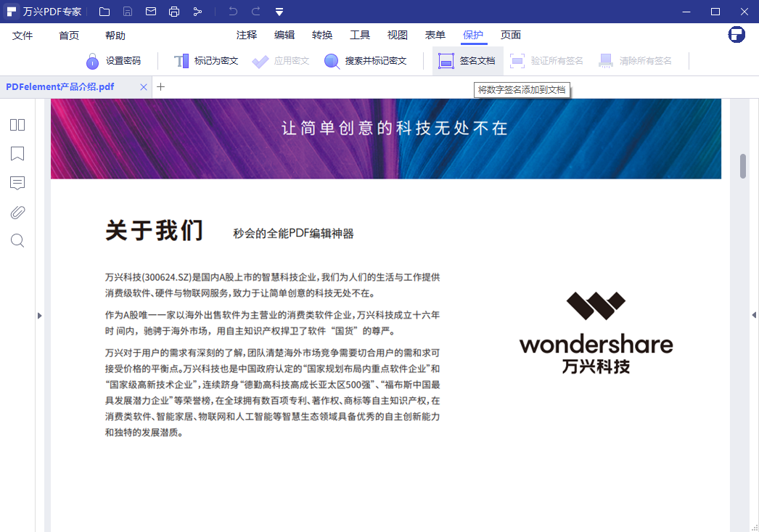Switch to the 页面 tab
This screenshot has width=759, height=532.
pos(511,35)
